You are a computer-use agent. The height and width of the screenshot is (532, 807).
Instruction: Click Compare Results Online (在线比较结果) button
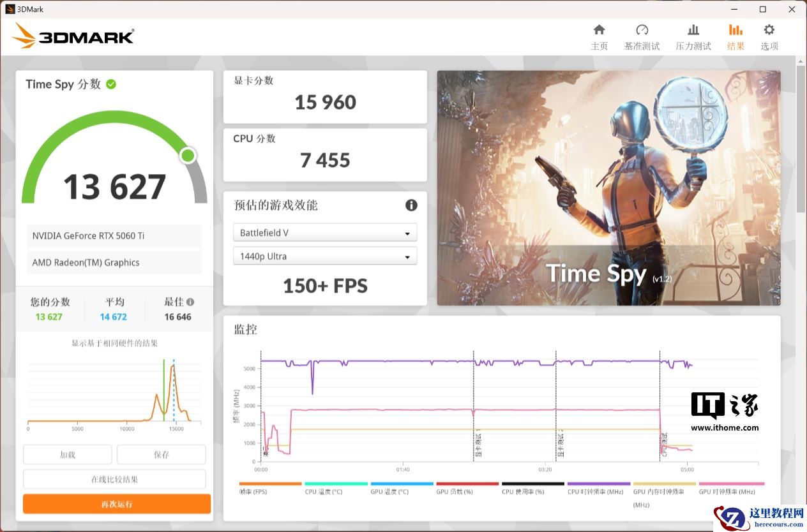click(x=114, y=479)
